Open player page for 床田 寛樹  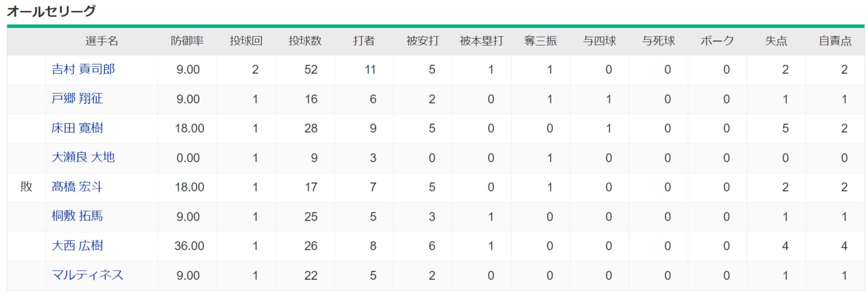(77, 128)
